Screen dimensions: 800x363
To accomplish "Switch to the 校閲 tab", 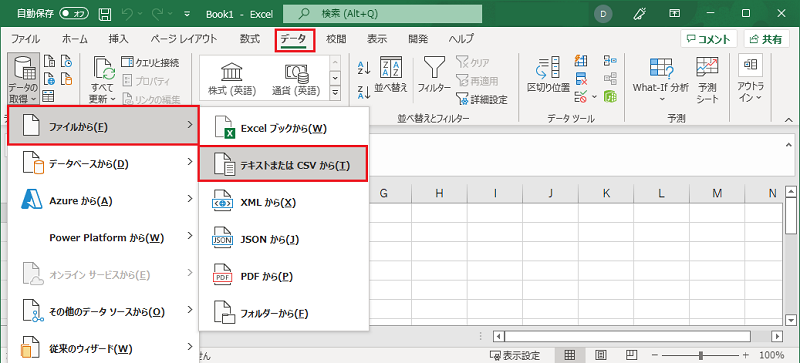I will pyautogui.click(x=336, y=39).
